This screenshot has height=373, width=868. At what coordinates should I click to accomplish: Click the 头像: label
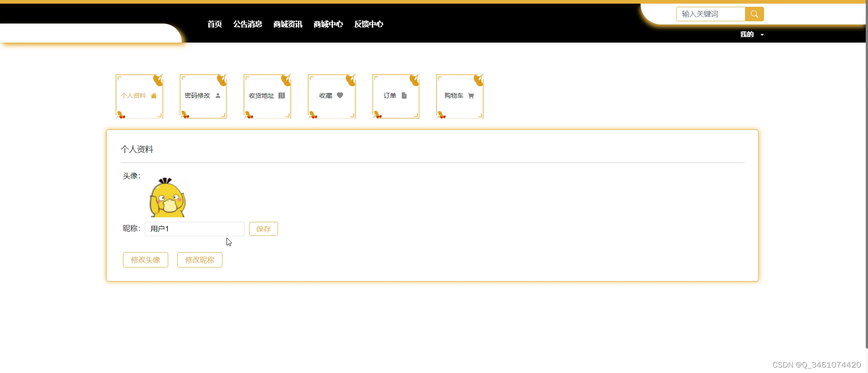[132, 176]
